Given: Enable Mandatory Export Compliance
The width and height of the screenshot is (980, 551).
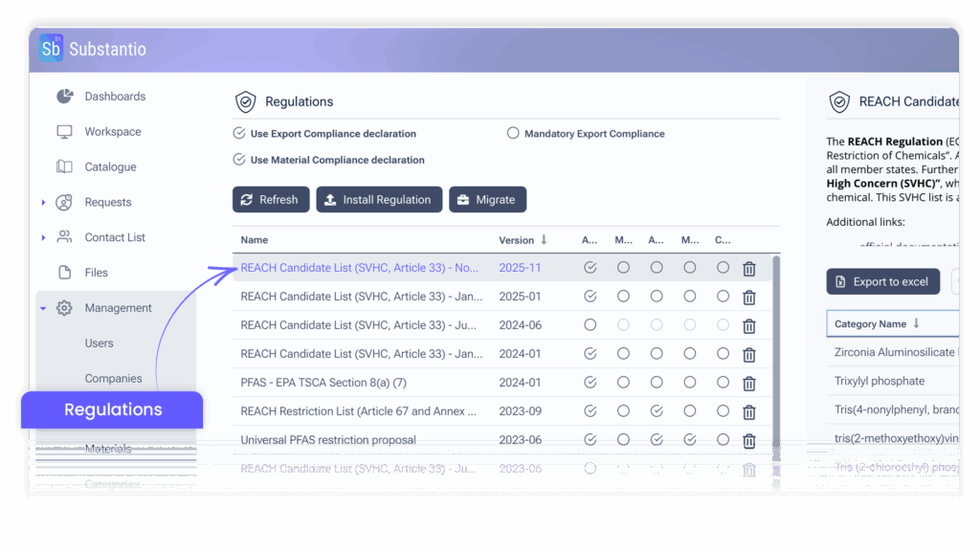Looking at the screenshot, I should (513, 134).
